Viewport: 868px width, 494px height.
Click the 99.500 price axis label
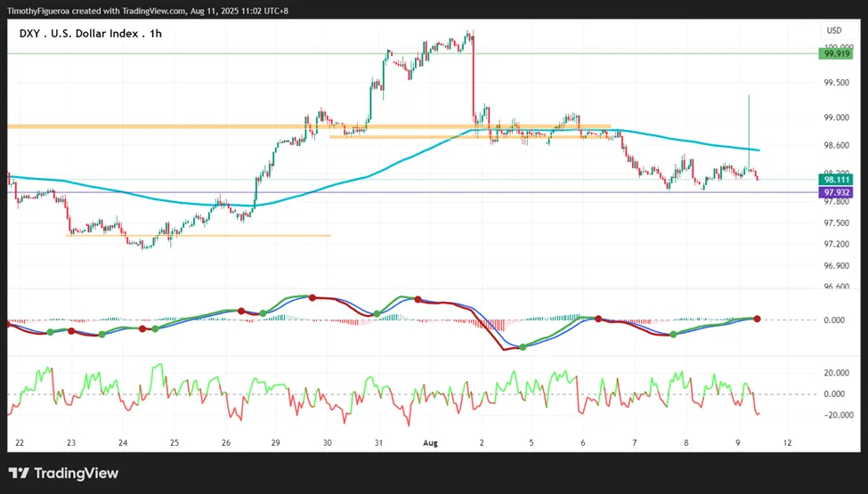pos(837,83)
